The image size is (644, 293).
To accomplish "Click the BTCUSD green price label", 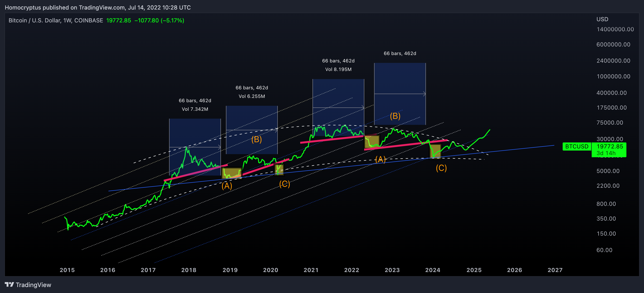I will (x=577, y=146).
